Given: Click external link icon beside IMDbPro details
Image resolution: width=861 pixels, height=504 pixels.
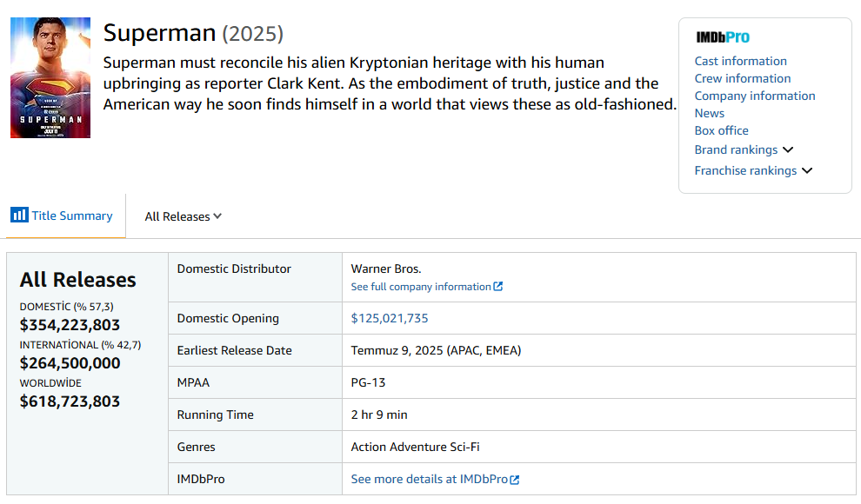Looking at the screenshot, I should point(515,480).
